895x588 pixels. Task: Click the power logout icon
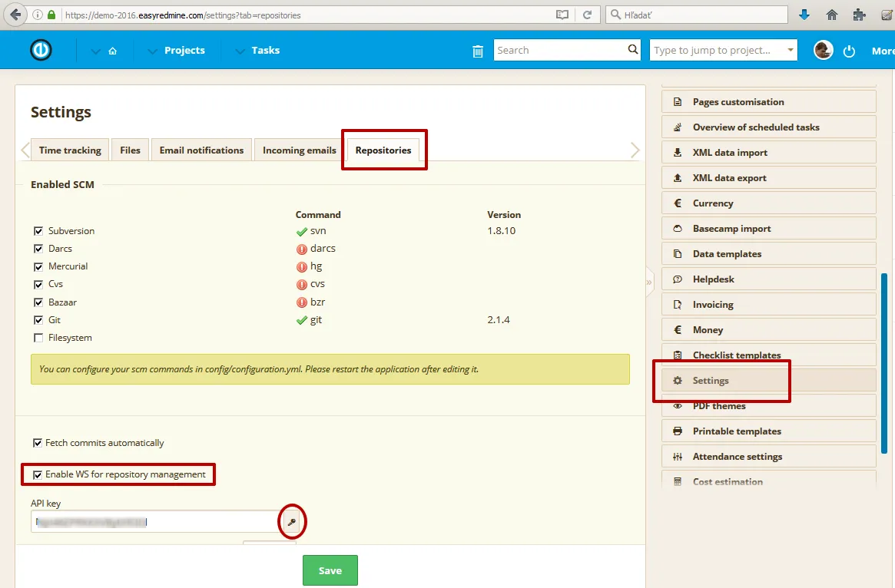pos(849,51)
